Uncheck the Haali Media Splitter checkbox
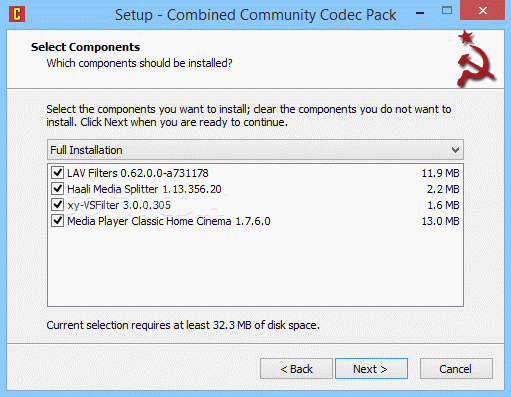511x397 pixels. click(x=58, y=189)
